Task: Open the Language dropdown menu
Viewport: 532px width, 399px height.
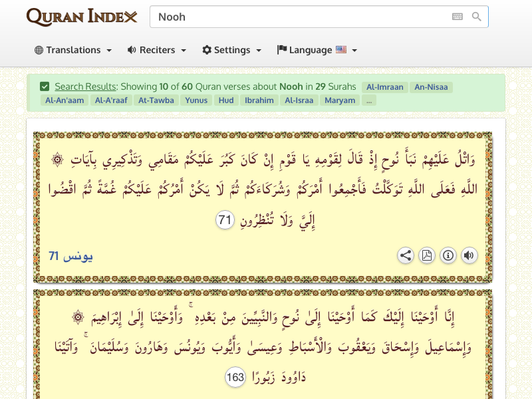Action: 317,50
